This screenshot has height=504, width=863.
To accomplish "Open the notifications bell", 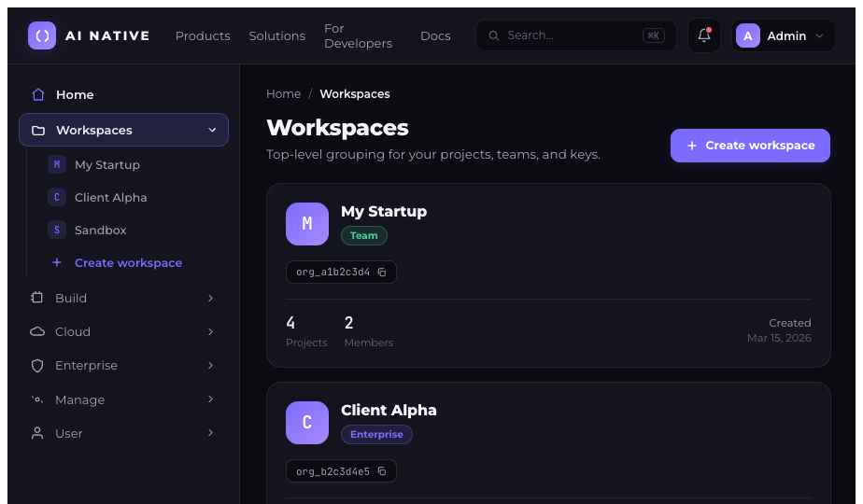I will [704, 35].
